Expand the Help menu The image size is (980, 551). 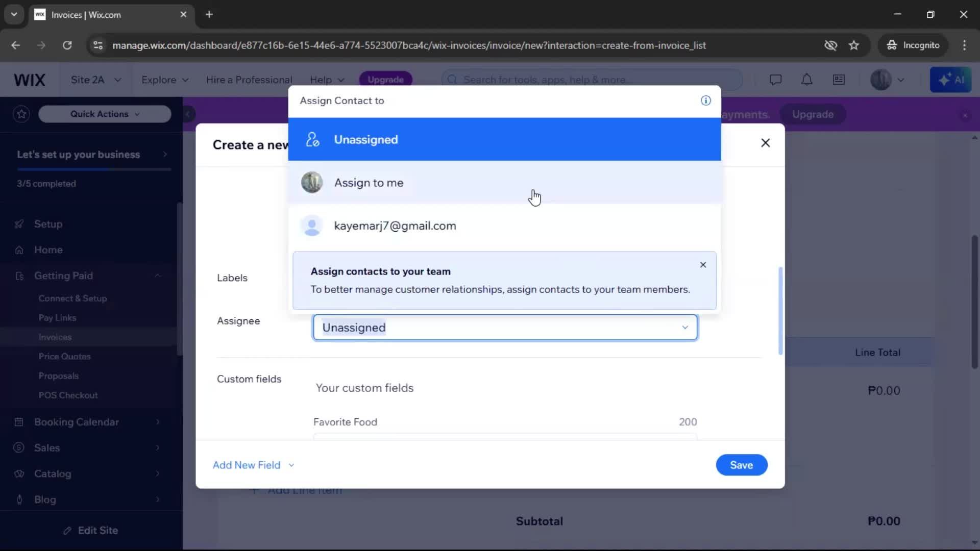(327, 80)
